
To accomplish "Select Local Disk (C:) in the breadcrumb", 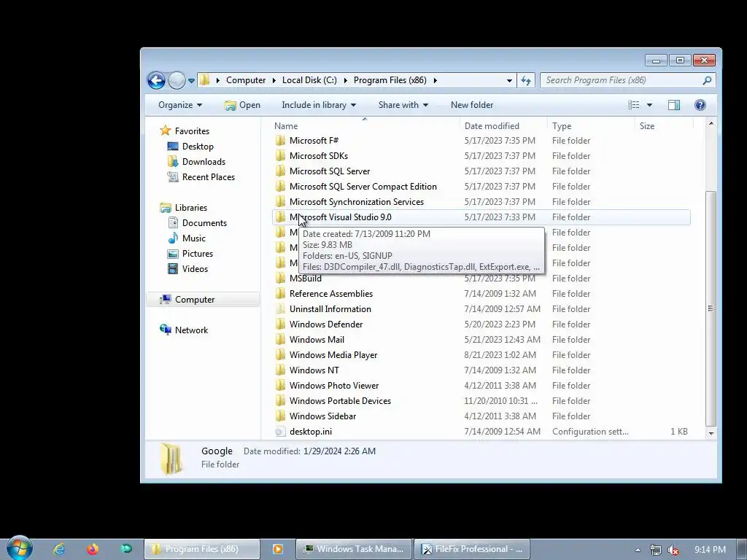I will (309, 80).
